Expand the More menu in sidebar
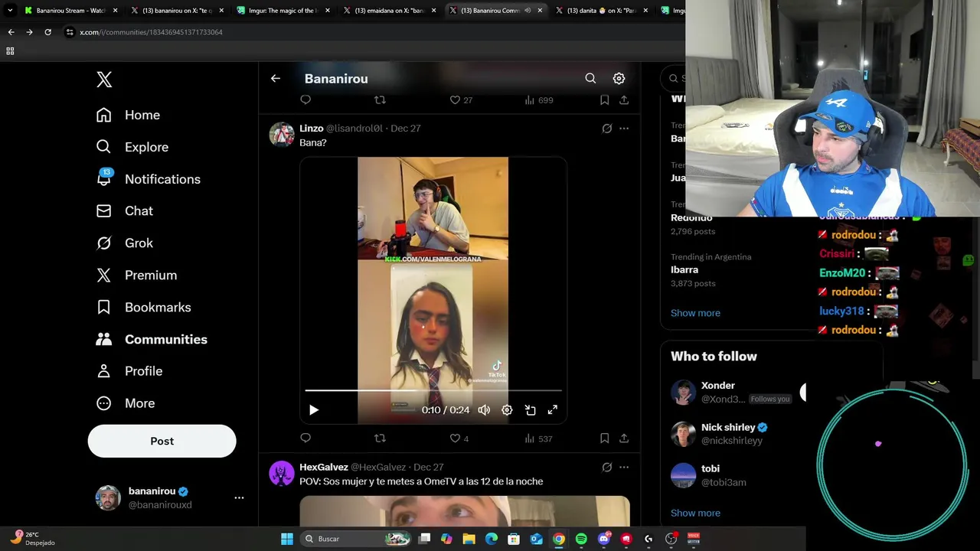Screen dimensions: 980x551 click(125, 403)
